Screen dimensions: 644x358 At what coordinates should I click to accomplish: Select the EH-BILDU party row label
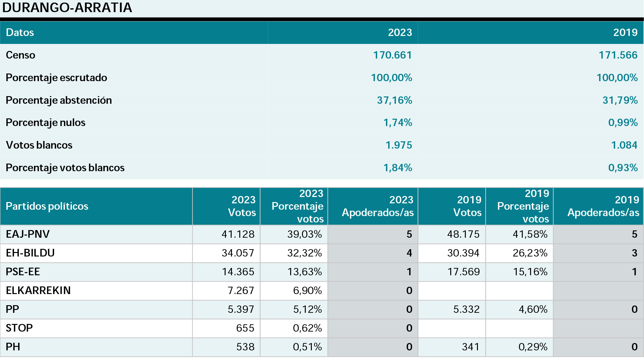pyautogui.click(x=30, y=253)
